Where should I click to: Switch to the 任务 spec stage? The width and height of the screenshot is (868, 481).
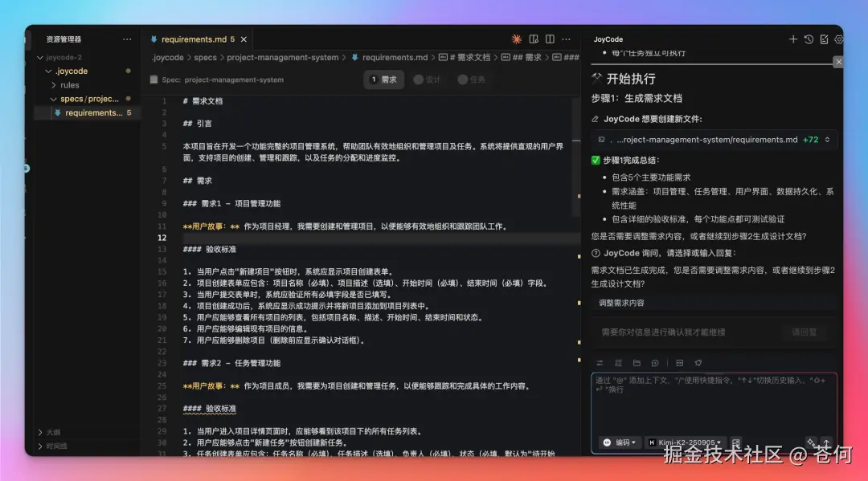474,79
